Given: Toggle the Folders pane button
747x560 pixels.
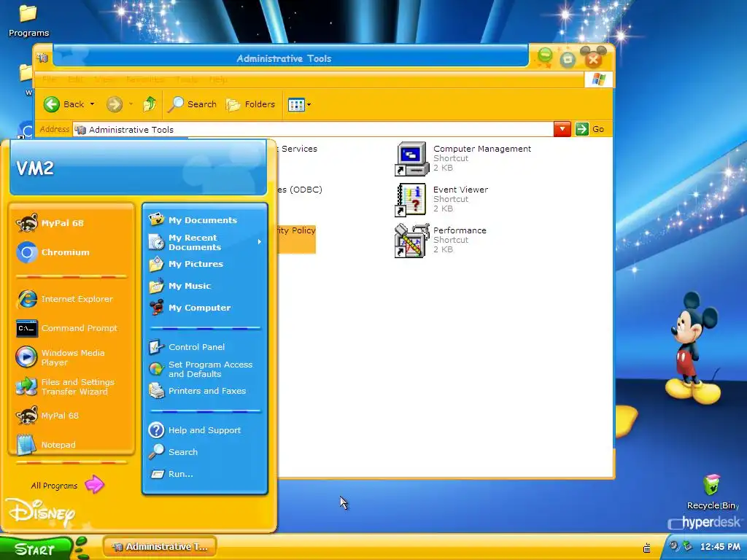Looking at the screenshot, I should [251, 104].
